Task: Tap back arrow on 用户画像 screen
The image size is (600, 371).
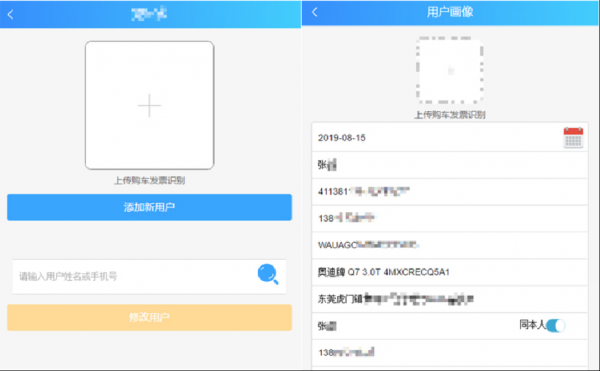Action: [x=315, y=12]
